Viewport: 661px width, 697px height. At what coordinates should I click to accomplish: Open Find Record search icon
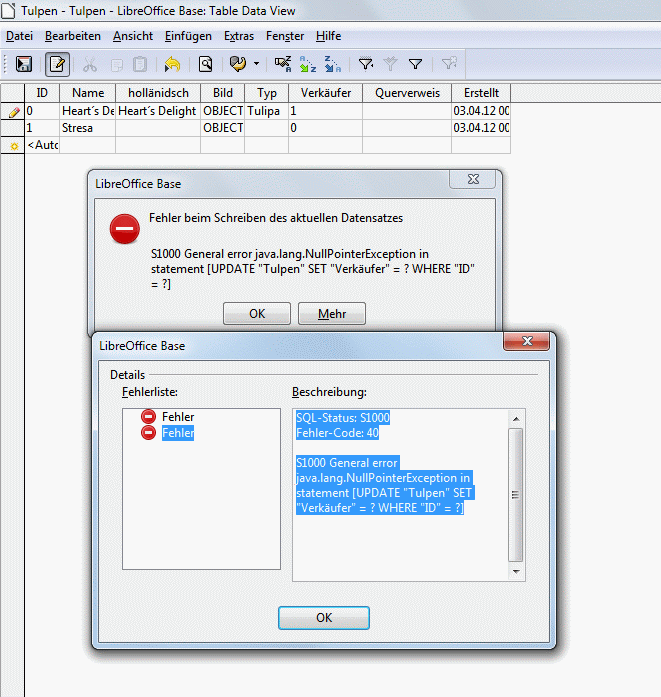(x=205, y=64)
